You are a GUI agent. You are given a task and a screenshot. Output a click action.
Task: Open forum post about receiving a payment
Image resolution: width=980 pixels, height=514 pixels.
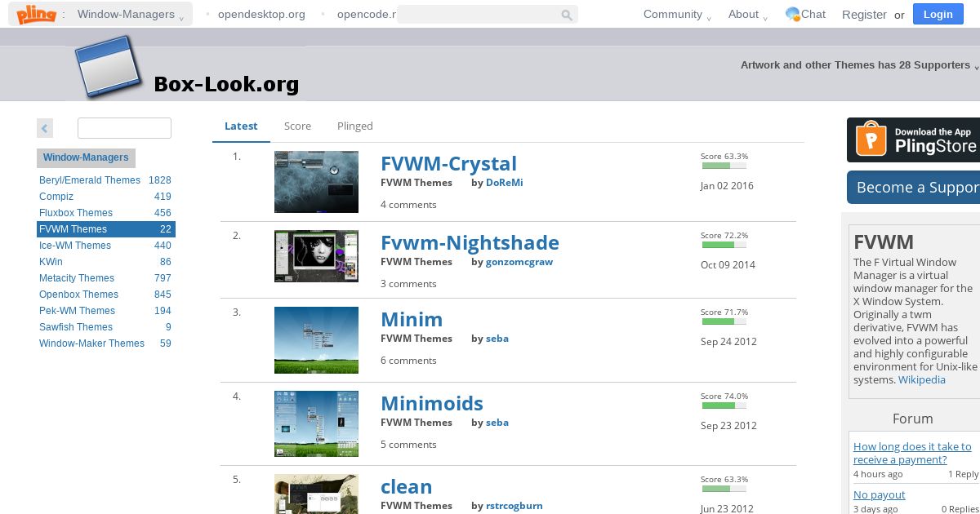tap(912, 453)
